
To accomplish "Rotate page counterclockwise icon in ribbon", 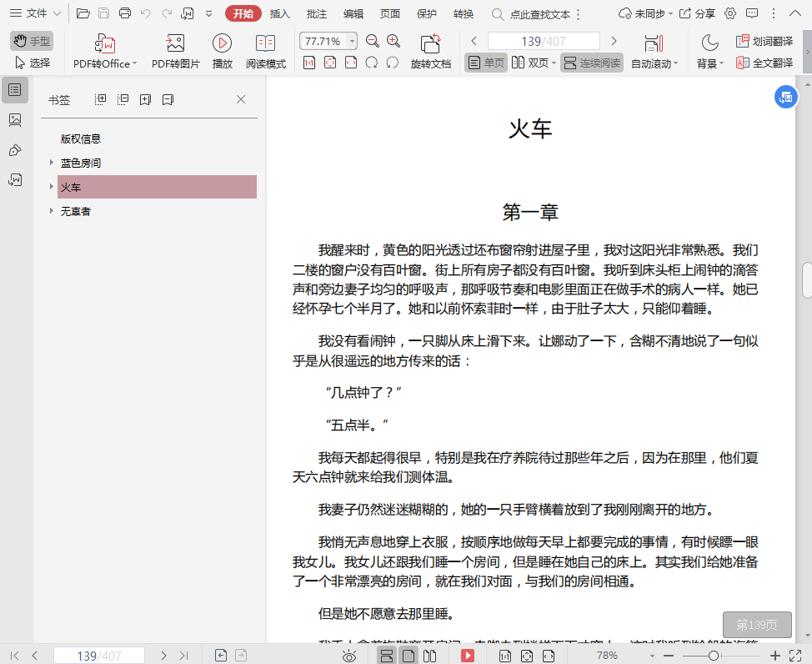I will tap(393, 63).
